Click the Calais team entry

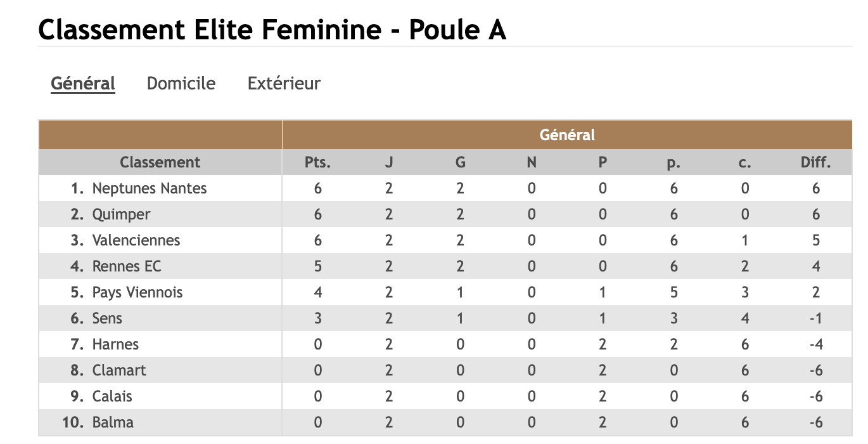pos(112,396)
